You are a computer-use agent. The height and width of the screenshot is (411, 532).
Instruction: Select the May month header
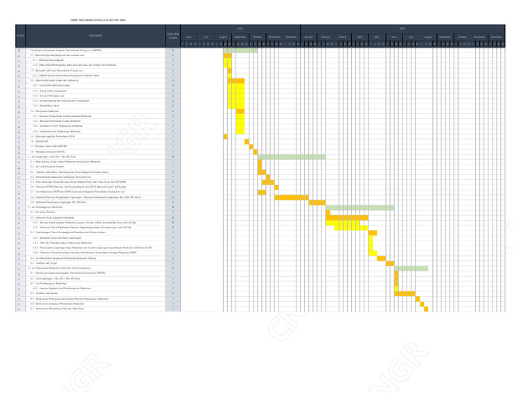coord(377,37)
